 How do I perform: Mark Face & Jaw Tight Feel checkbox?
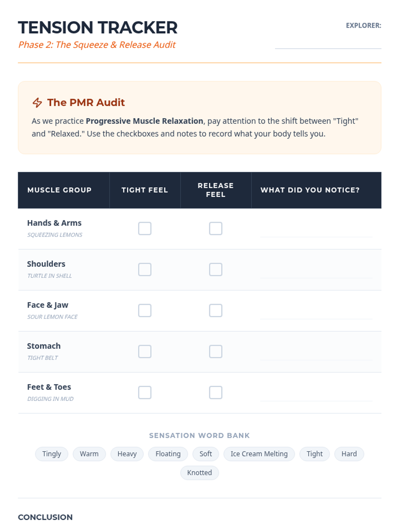click(145, 311)
